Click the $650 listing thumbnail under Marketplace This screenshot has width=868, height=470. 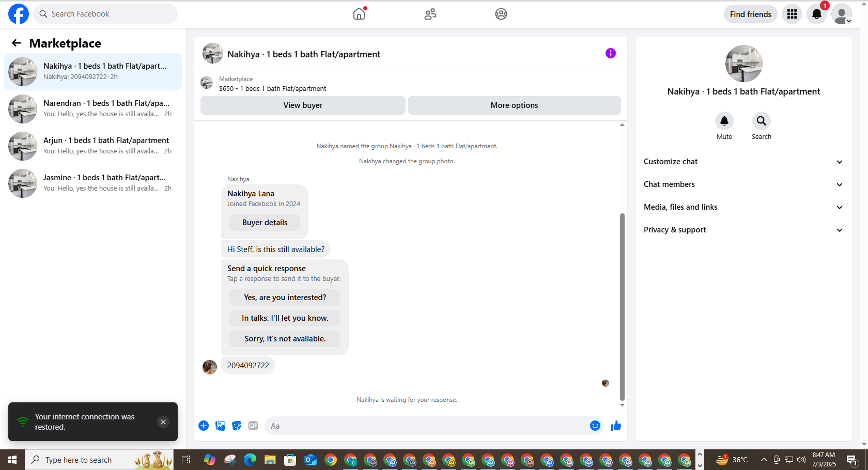(207, 83)
